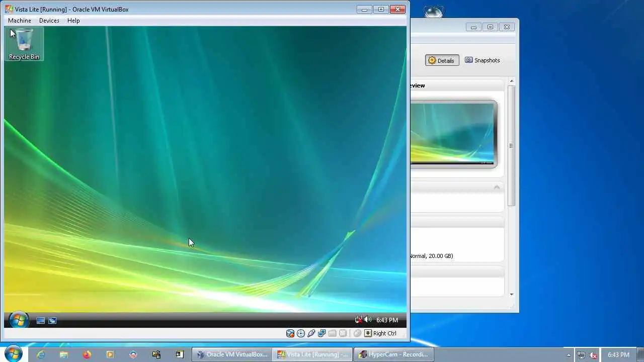Open the Devices menu
Image resolution: width=644 pixels, height=362 pixels.
point(49,21)
